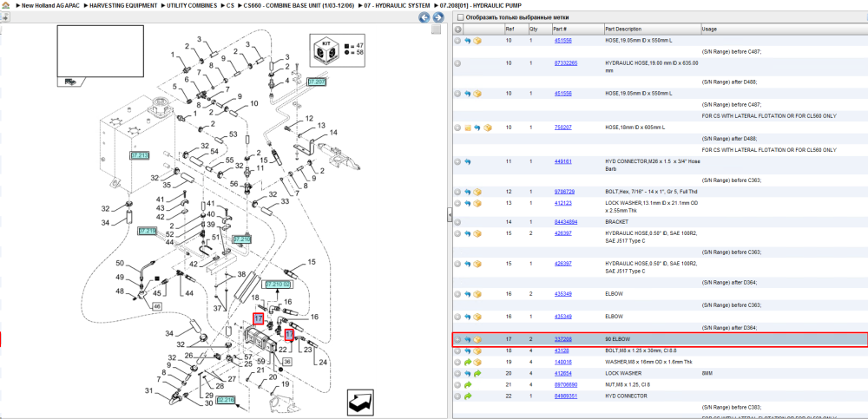Click the box icon in the 750207 row

pos(488,128)
